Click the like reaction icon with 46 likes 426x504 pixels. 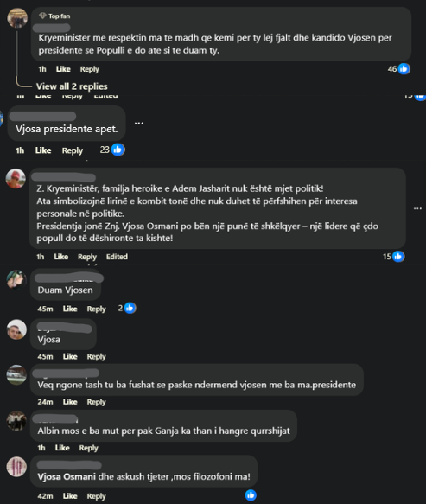[x=404, y=69]
